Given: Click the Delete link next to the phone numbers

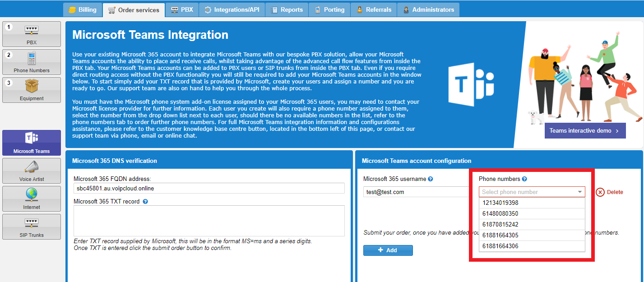Looking at the screenshot, I should (x=615, y=192).
